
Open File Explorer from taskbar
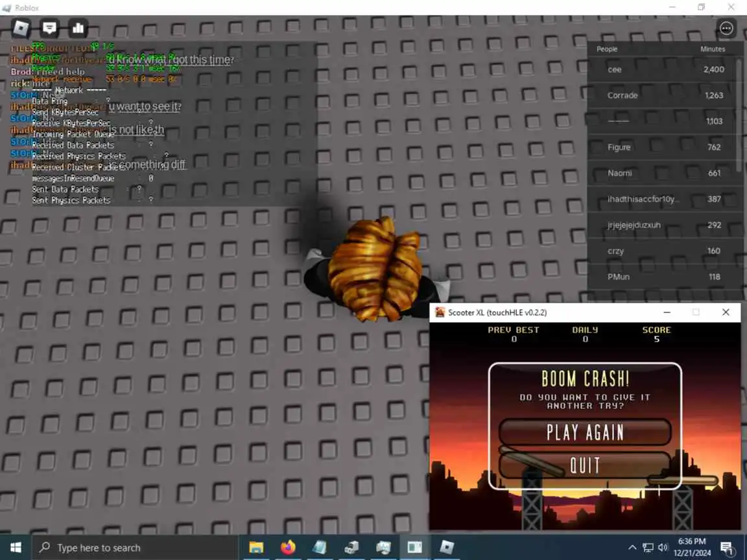(256, 548)
